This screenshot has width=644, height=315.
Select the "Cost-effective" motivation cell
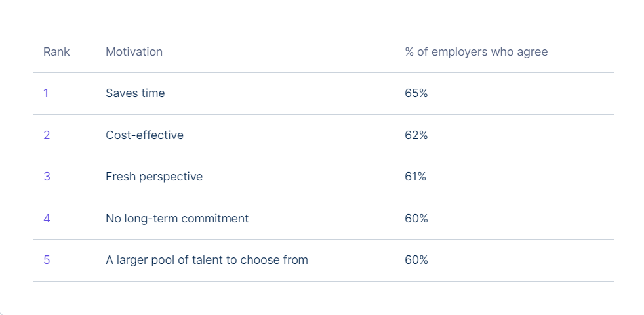[x=144, y=135]
